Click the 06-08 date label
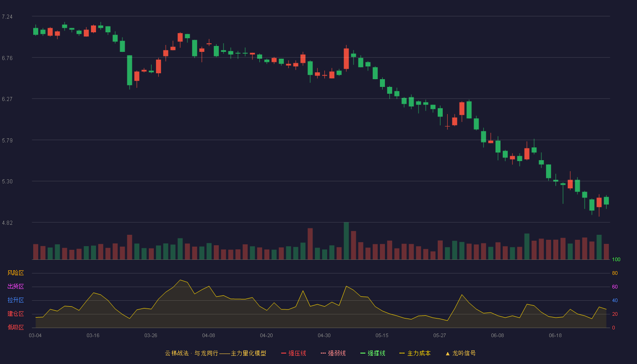This screenshot has height=364, width=637. click(497, 335)
